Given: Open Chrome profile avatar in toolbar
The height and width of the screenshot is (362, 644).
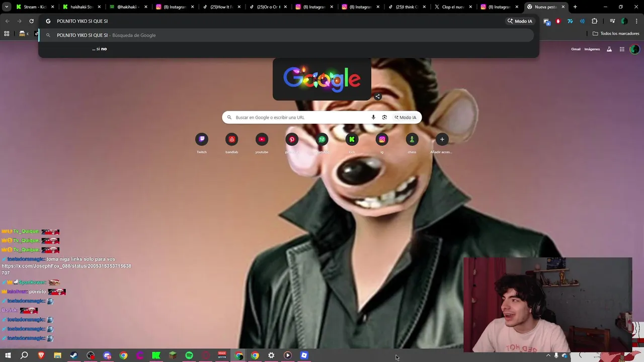Looking at the screenshot, I should [x=624, y=21].
